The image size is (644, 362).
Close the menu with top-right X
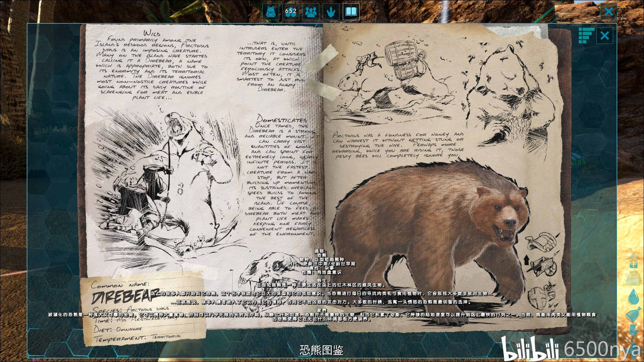pos(608,12)
